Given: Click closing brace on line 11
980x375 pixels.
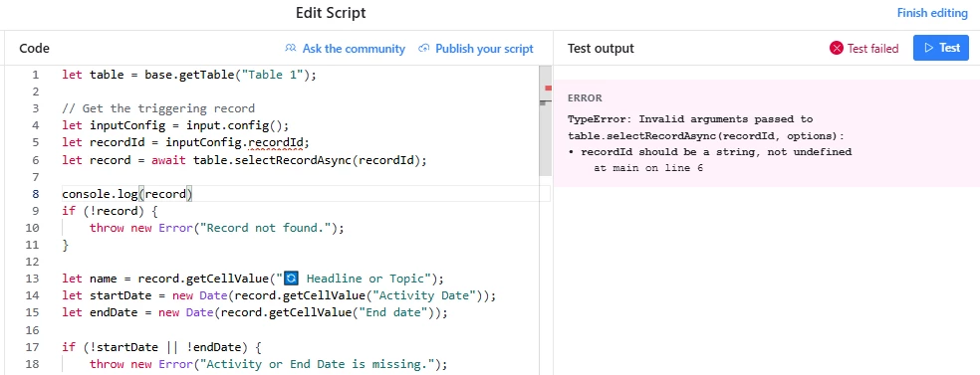Looking at the screenshot, I should coord(65,246).
